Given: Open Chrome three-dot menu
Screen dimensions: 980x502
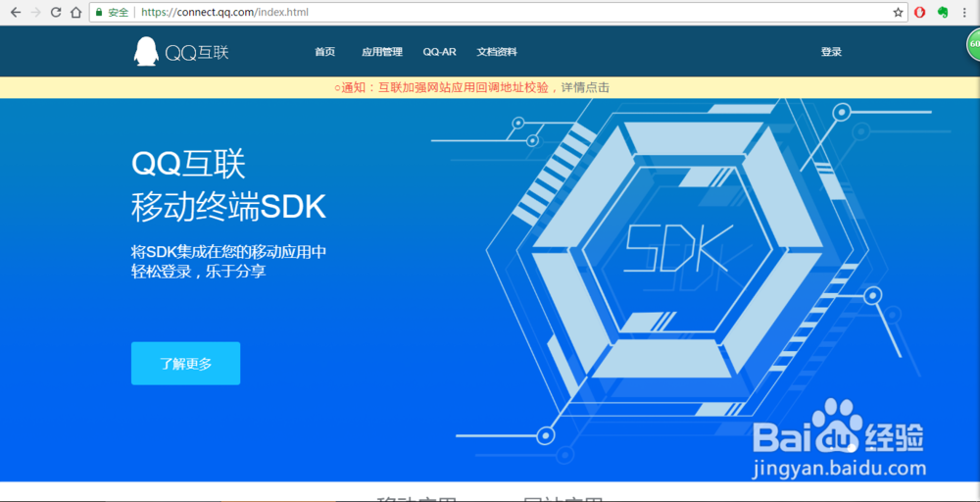Looking at the screenshot, I should pos(965,12).
